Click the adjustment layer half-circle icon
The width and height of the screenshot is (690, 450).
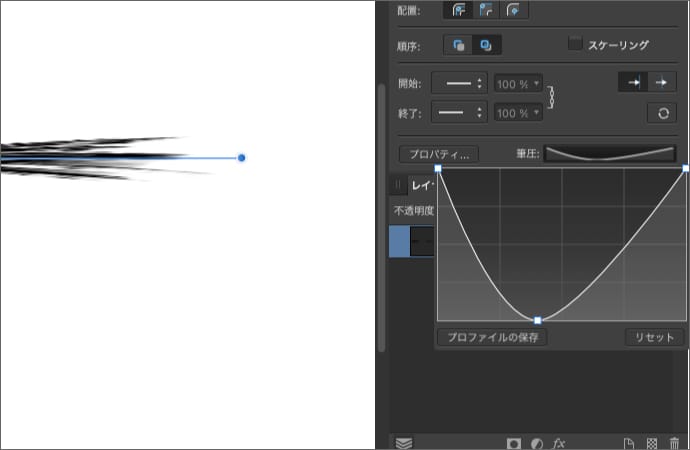(537, 442)
